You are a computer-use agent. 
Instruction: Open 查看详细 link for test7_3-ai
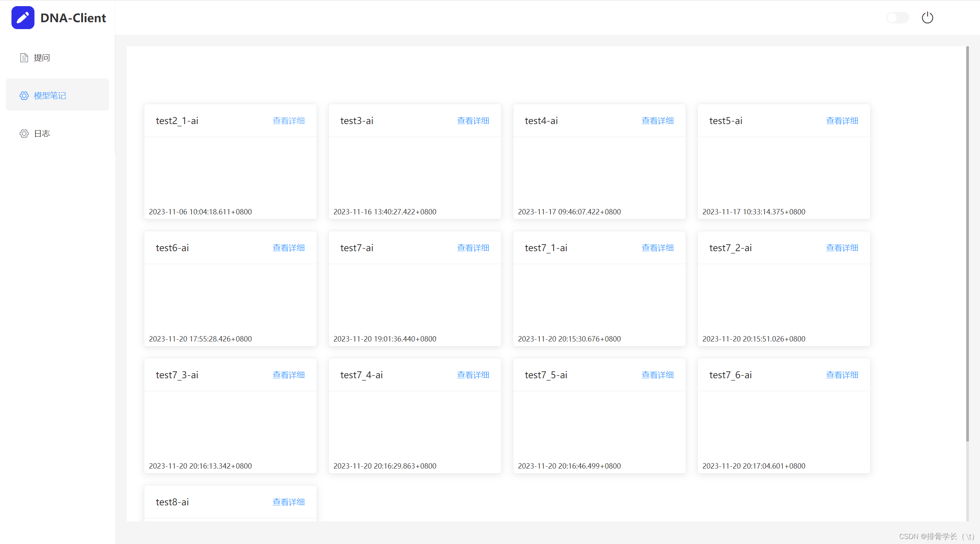click(x=289, y=375)
